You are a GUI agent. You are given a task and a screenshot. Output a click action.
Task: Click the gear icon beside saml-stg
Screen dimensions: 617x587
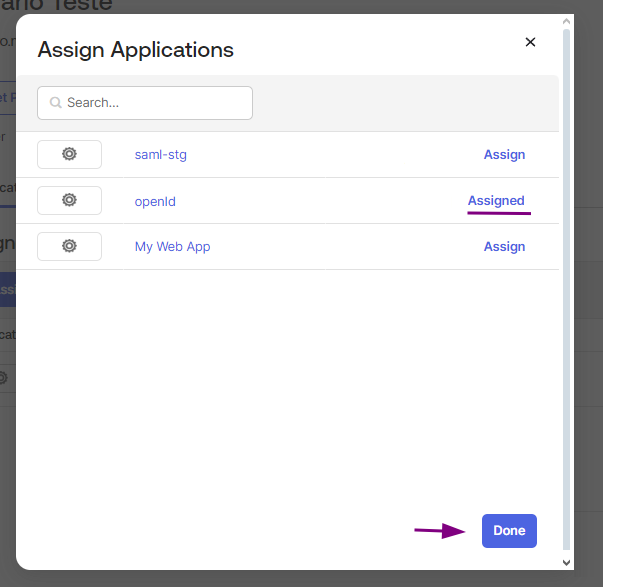point(69,154)
